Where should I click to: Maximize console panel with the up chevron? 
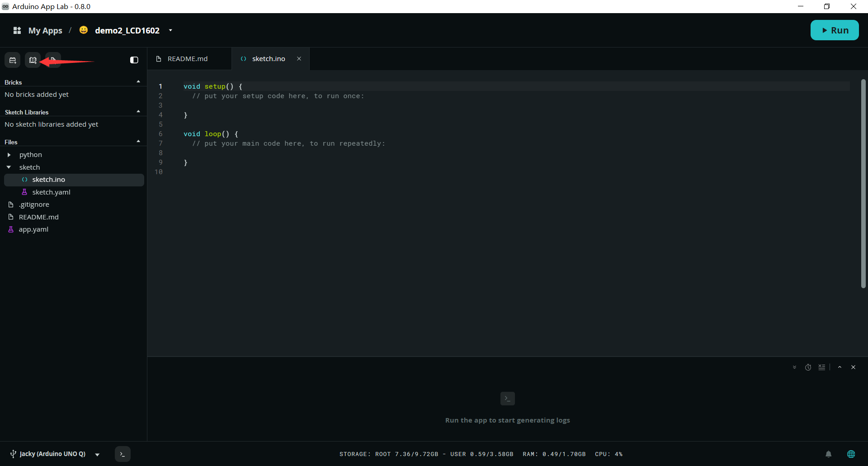point(840,367)
